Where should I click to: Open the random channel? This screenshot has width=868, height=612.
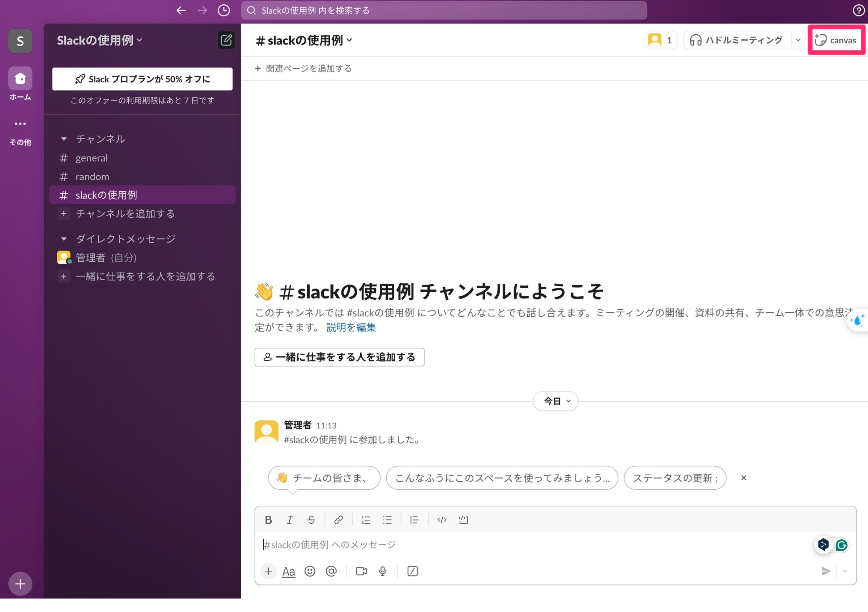142,176
